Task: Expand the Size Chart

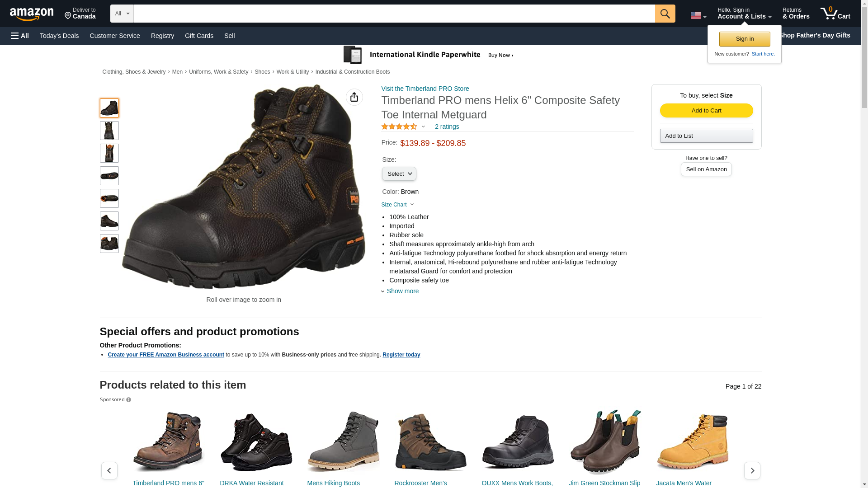Action: [x=397, y=205]
